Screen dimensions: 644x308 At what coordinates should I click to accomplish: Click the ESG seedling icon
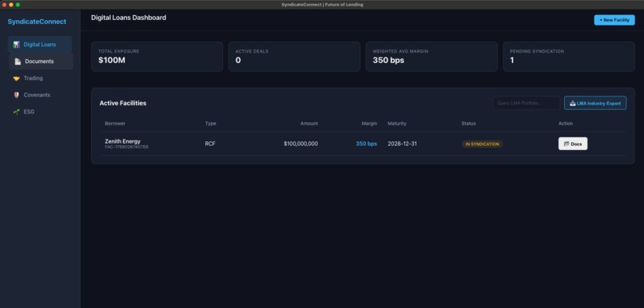(17, 112)
